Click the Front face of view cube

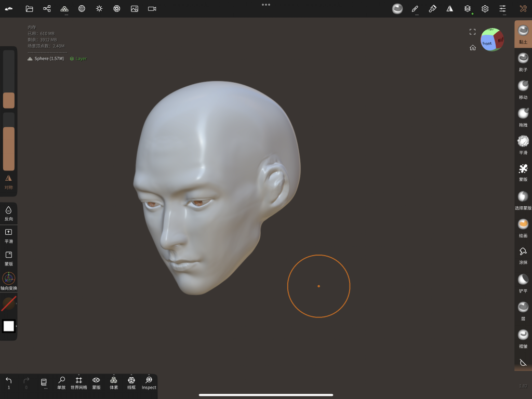click(487, 43)
